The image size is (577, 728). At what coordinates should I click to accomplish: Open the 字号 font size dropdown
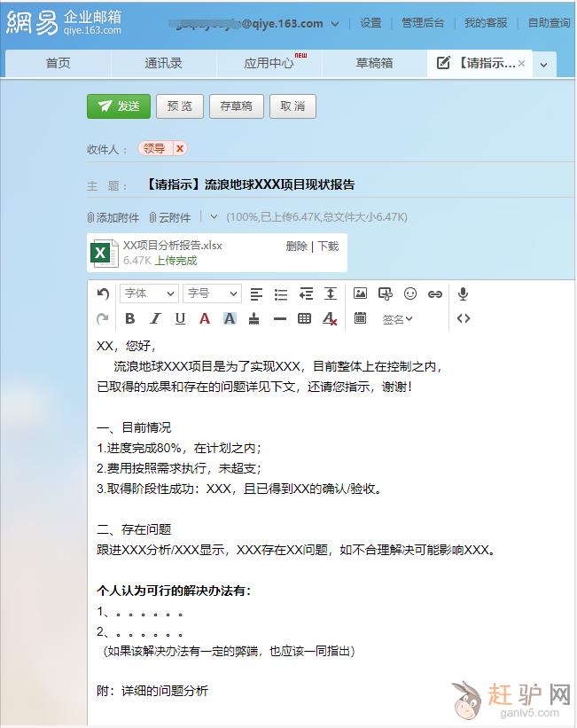point(212,294)
